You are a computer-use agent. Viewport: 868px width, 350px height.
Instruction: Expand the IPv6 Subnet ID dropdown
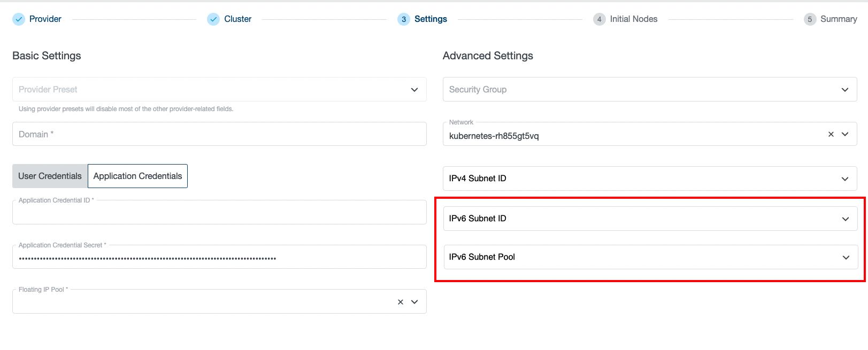pos(846,219)
